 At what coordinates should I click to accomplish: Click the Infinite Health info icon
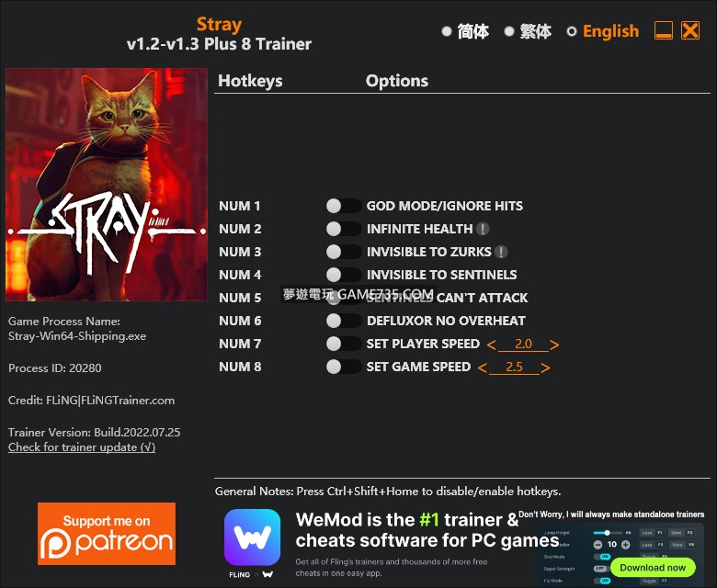483,229
